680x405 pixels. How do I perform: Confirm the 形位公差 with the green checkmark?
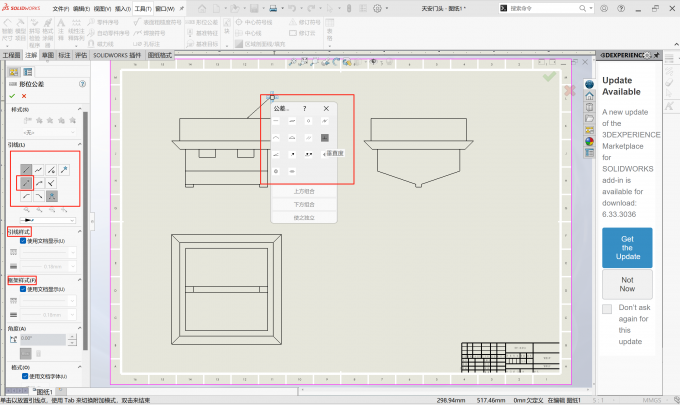click(12, 96)
